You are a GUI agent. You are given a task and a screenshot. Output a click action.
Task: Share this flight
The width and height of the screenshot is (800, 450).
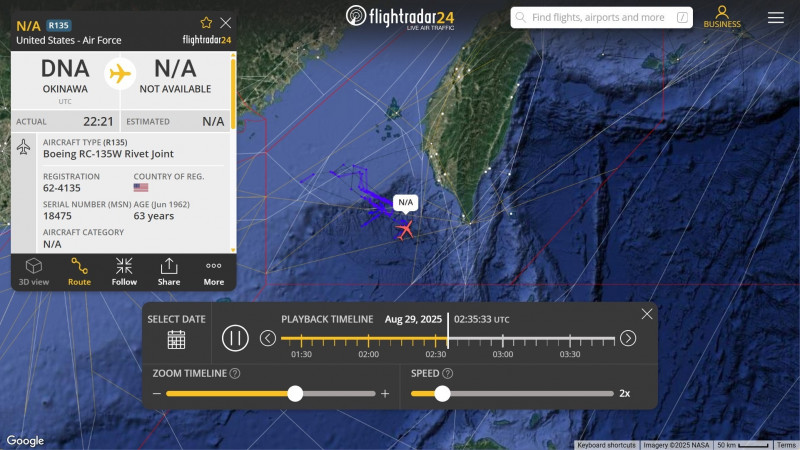169,272
